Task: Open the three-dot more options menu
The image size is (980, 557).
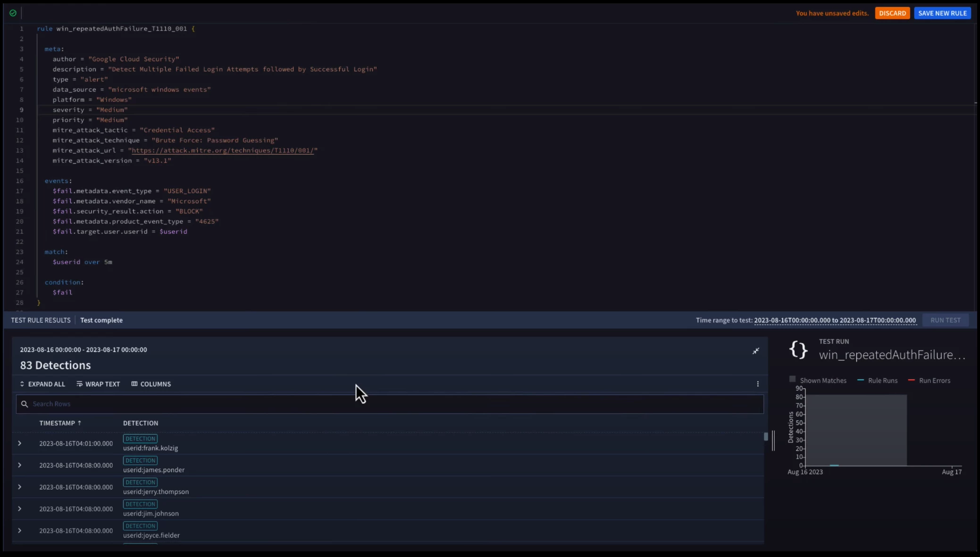Action: [x=758, y=384]
